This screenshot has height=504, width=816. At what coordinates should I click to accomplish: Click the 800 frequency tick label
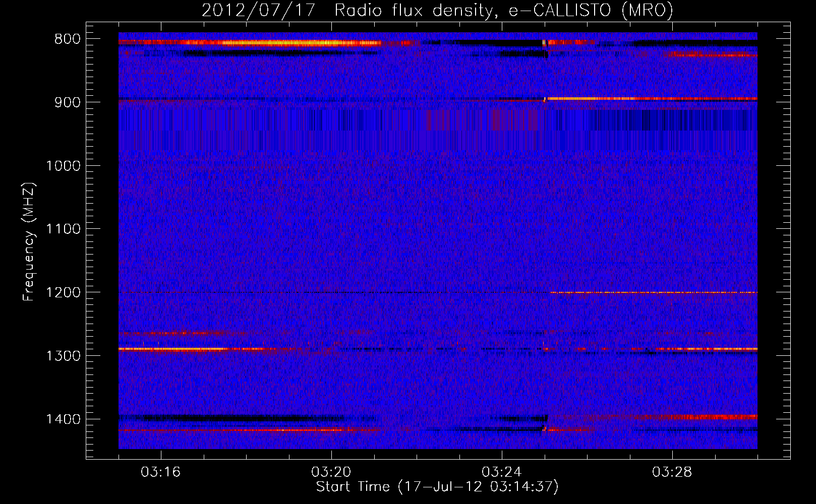(68, 39)
